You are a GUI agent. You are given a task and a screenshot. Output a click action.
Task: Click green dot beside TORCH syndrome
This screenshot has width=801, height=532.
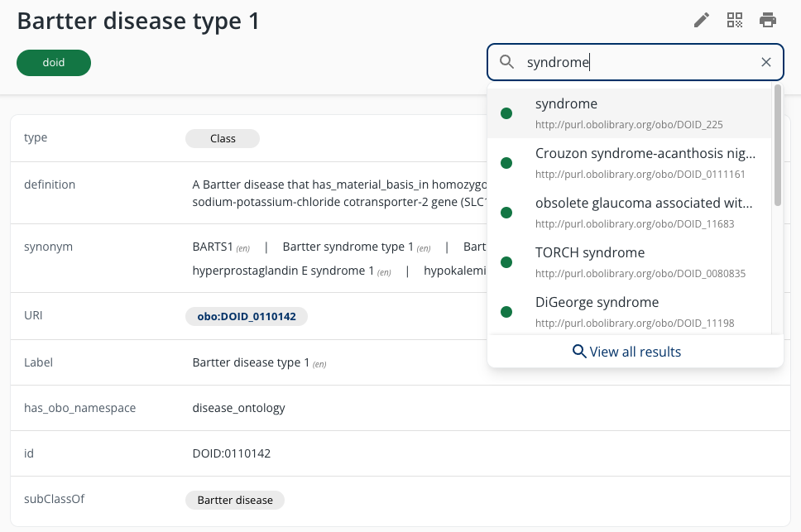pos(506,262)
